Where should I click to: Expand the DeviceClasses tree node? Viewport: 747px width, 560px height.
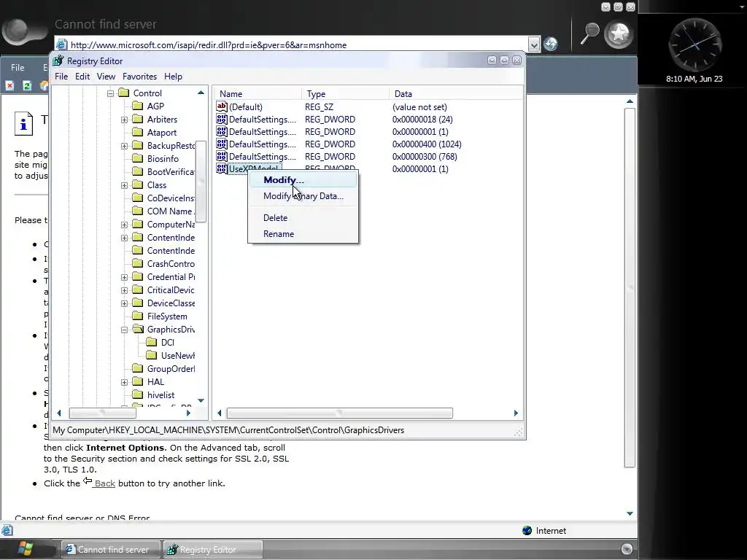click(x=124, y=303)
